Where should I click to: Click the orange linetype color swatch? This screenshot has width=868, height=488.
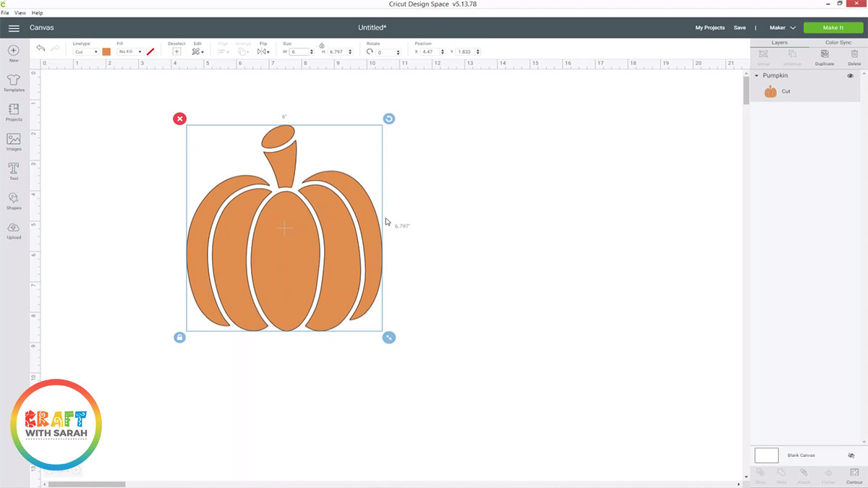coord(106,52)
